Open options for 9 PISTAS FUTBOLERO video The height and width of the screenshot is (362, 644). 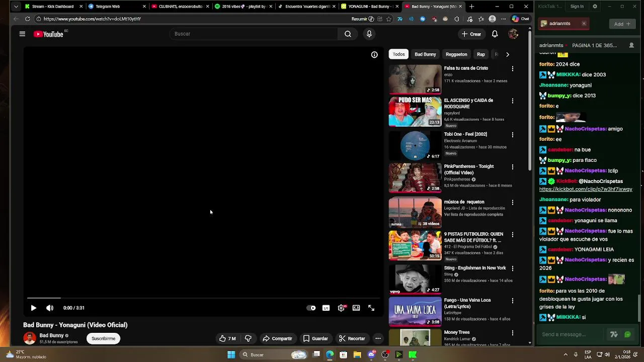coord(513,234)
